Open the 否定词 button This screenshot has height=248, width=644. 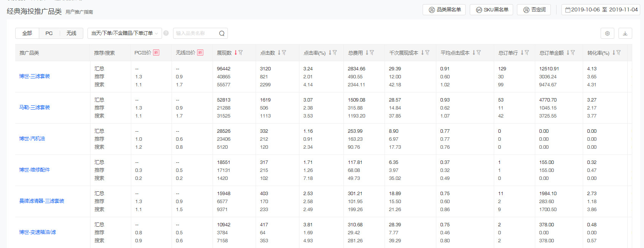[534, 10]
